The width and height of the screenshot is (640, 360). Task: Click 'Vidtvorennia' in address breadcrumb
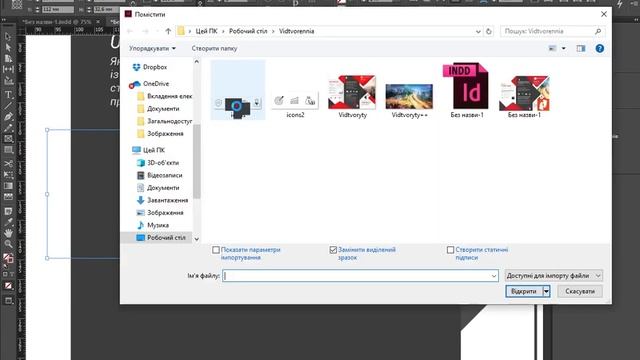pos(297,31)
